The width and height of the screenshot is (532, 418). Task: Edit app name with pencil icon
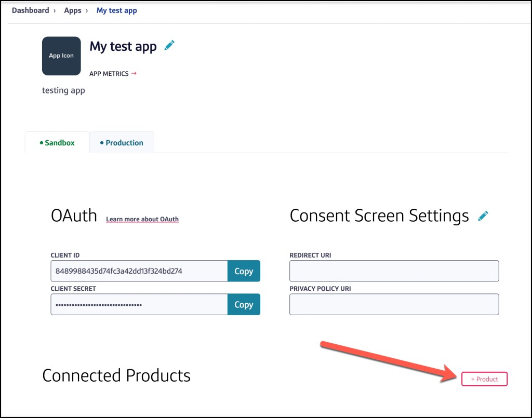tap(169, 46)
